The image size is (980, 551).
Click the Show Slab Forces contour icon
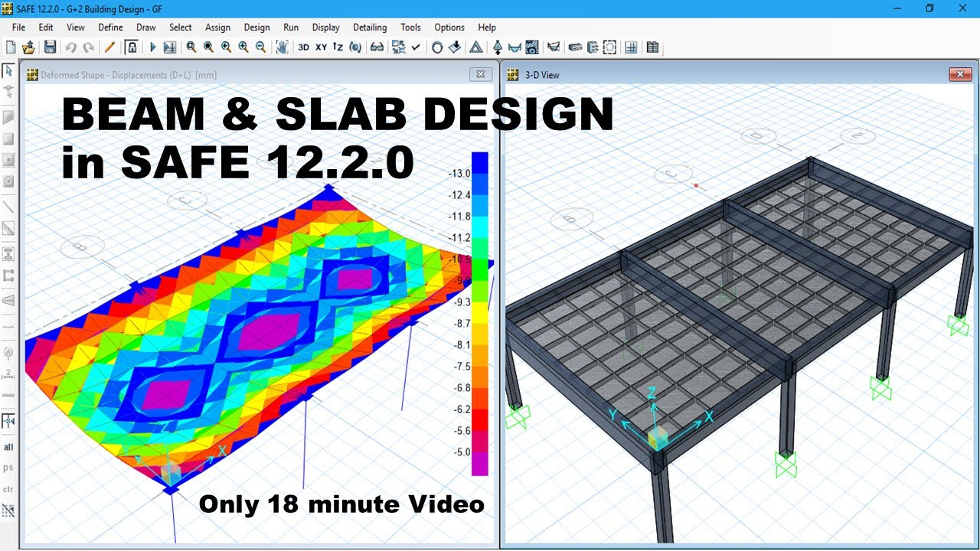point(532,47)
